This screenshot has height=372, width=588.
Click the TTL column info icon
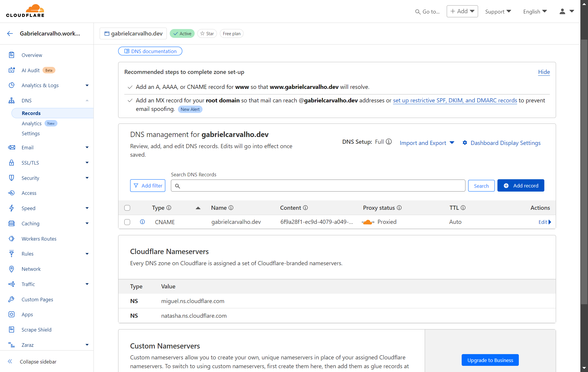click(x=463, y=208)
